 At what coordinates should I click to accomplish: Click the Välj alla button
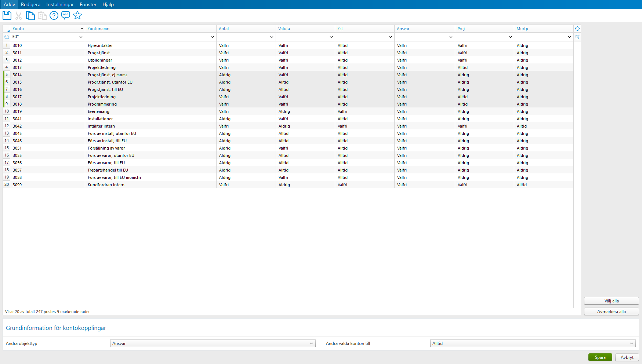click(x=611, y=301)
